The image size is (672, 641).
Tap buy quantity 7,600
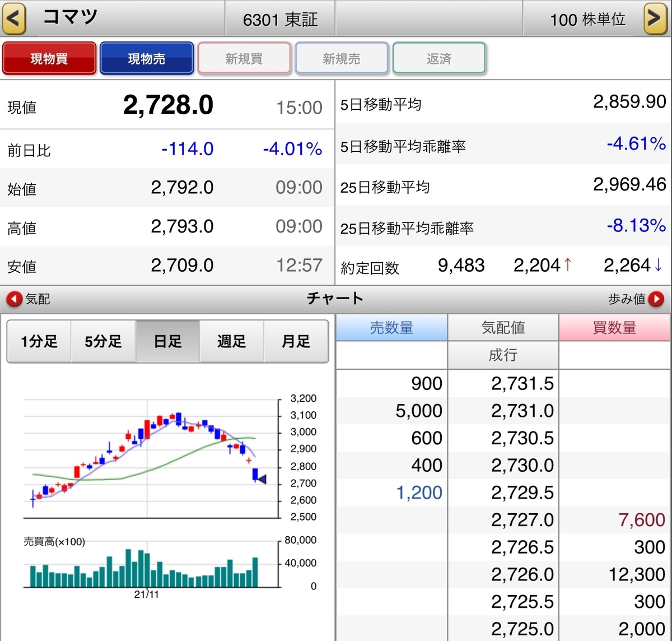642,520
